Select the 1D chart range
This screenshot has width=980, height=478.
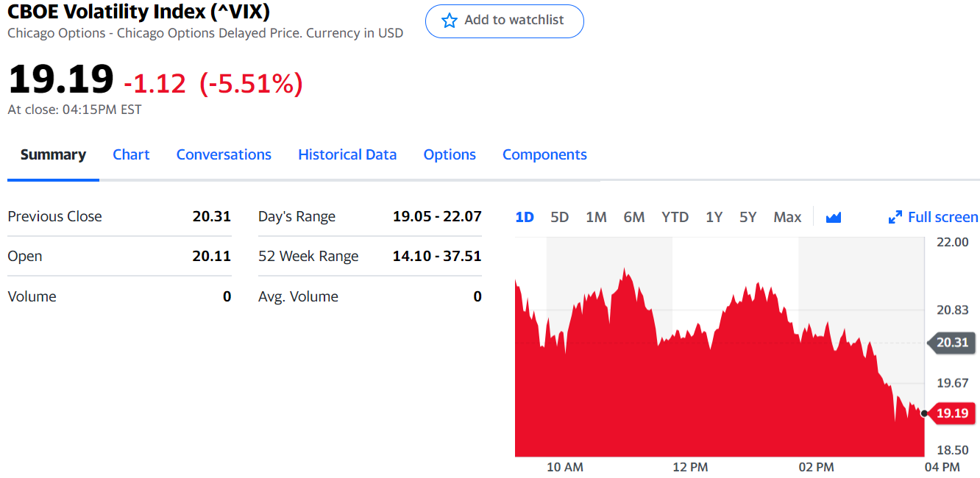525,217
